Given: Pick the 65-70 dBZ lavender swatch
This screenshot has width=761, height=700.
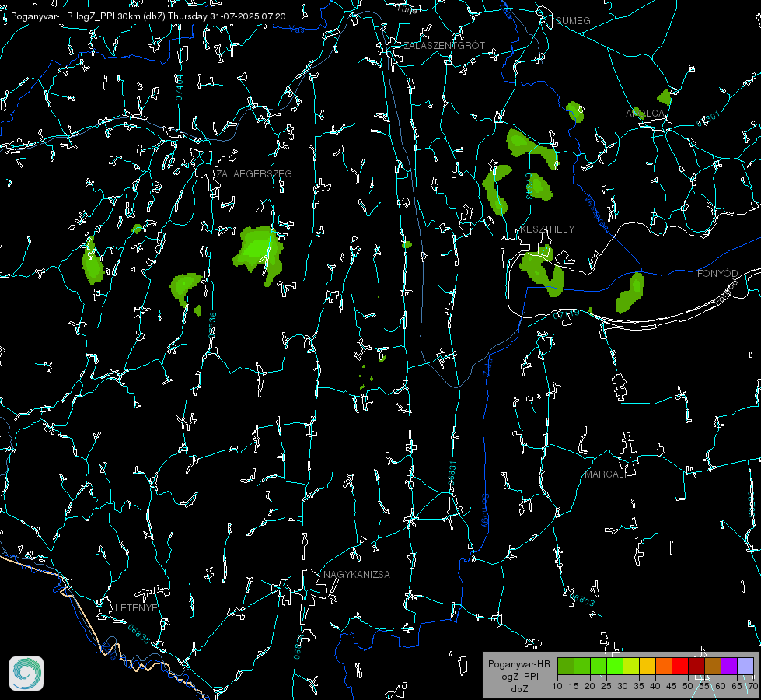Looking at the screenshot, I should click(745, 666).
